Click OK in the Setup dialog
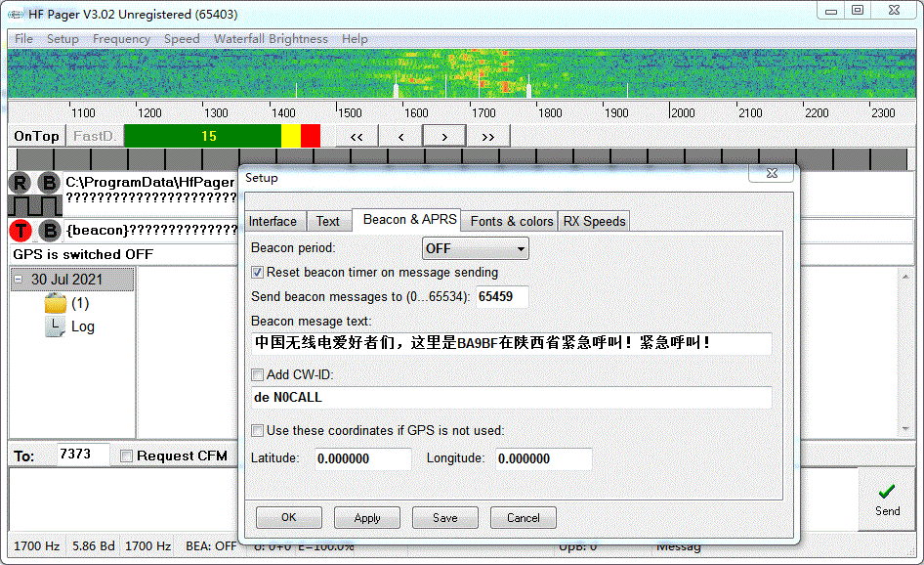Viewport: 924px width, 565px height. click(289, 518)
